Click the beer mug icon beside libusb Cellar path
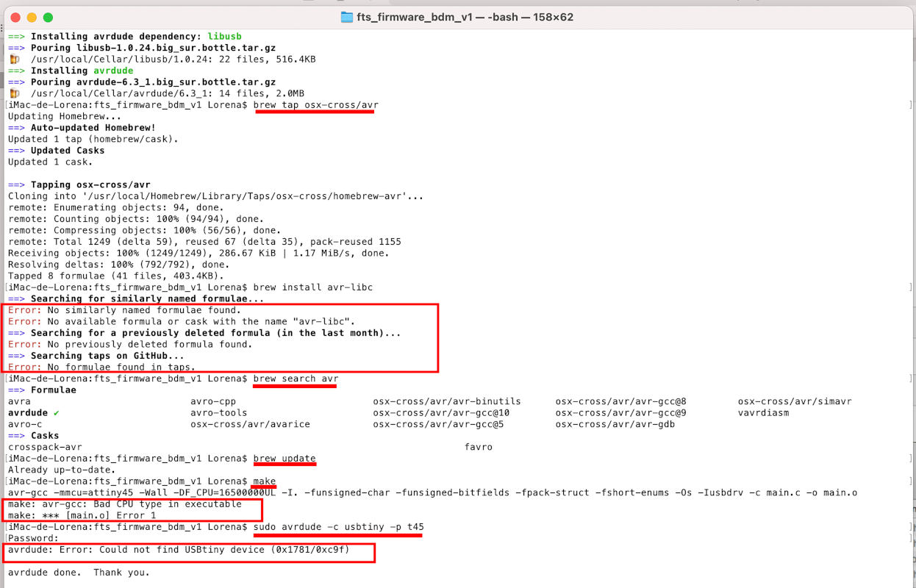This screenshot has width=916, height=588. coord(14,60)
